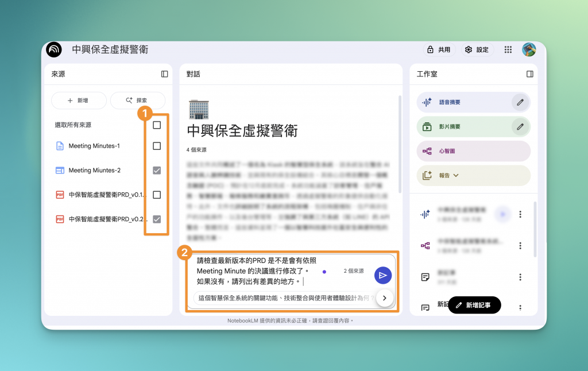588x371 pixels.
Task: Click the 新增記事 add note button
Action: pyautogui.click(x=474, y=305)
